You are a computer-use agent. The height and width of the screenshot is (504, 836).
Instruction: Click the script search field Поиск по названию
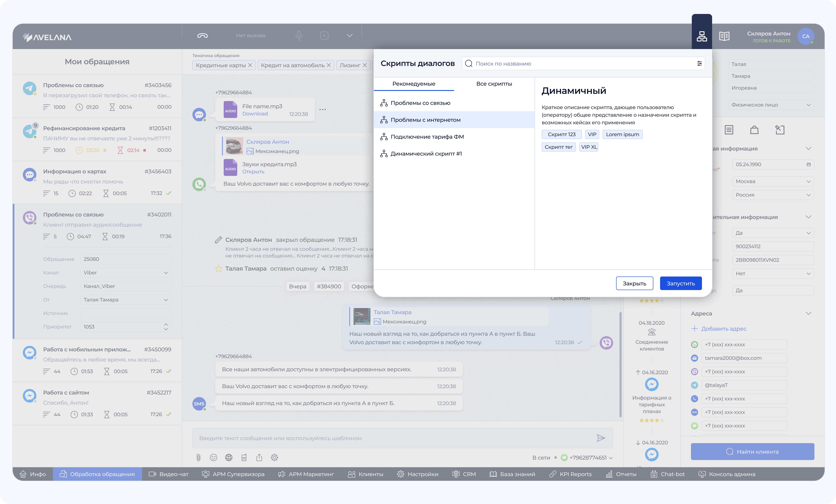click(583, 63)
